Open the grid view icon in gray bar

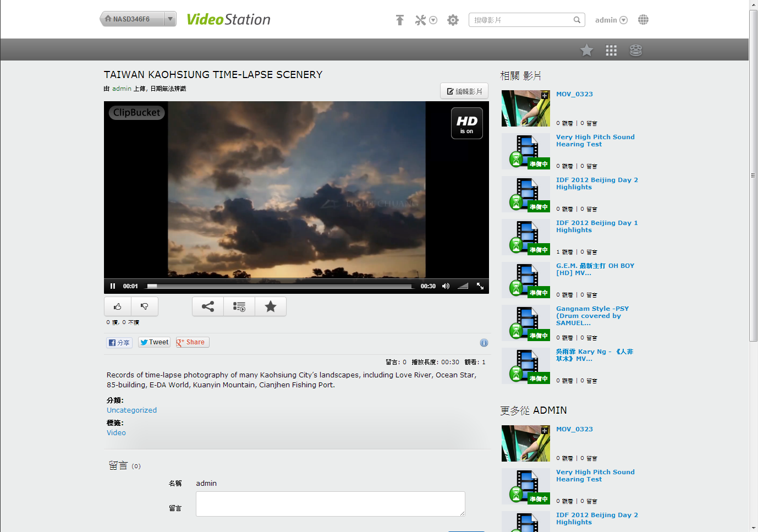611,50
